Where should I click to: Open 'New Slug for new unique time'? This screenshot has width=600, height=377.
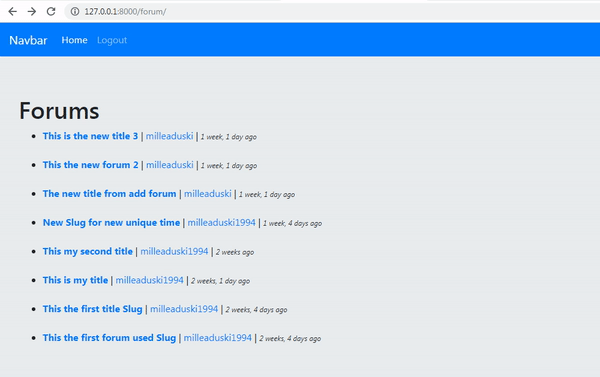tap(111, 222)
